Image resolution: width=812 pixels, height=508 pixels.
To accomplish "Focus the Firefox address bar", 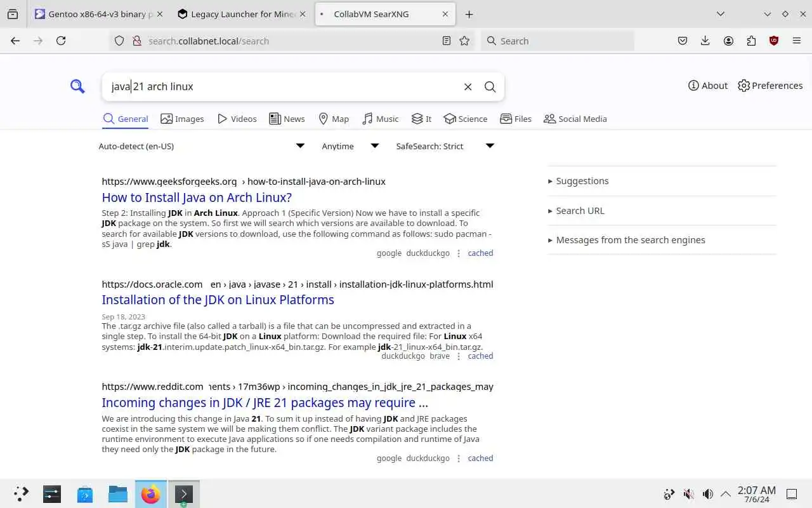I will (x=292, y=41).
